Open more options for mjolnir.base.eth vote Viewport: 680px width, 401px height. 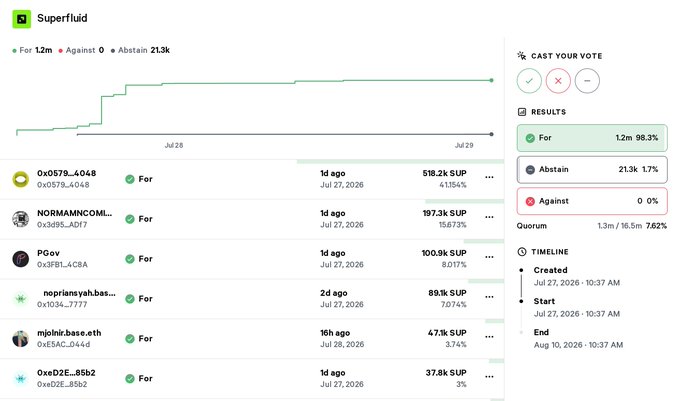[x=489, y=337]
